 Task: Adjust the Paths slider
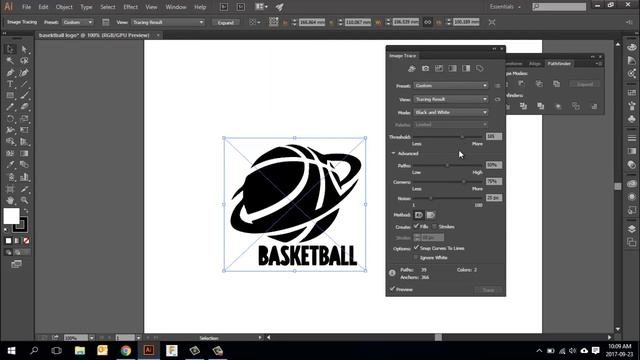(448, 165)
